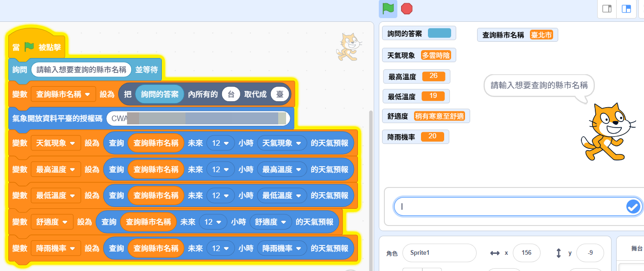644x271 pixels.
Task: Click the cat watermark in the code area
Action: (349, 47)
